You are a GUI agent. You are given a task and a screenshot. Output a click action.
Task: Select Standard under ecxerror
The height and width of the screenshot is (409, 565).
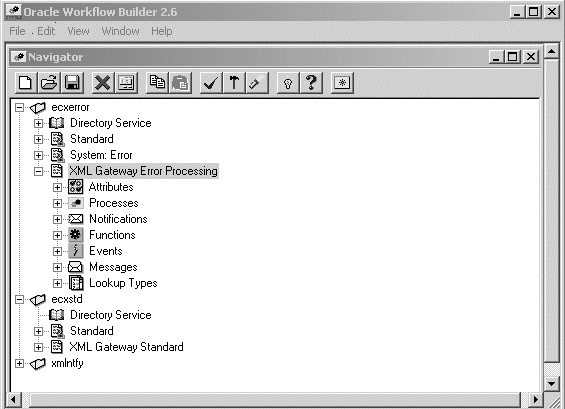click(x=92, y=139)
